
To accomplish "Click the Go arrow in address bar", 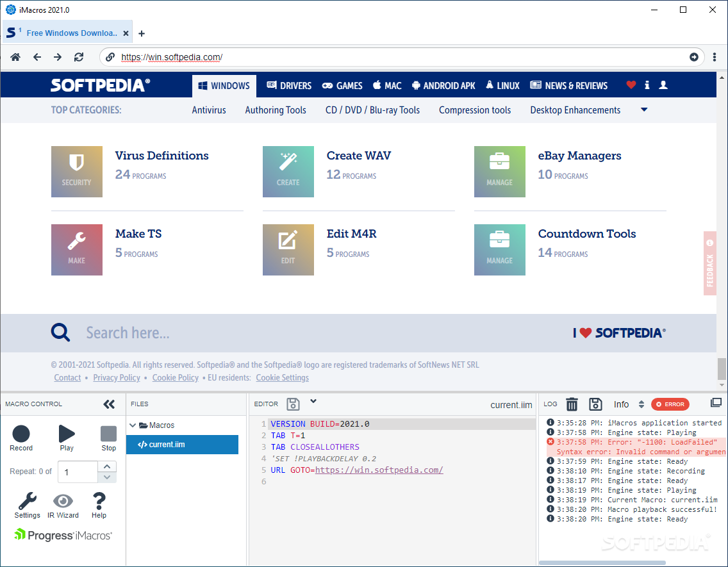I will (693, 57).
